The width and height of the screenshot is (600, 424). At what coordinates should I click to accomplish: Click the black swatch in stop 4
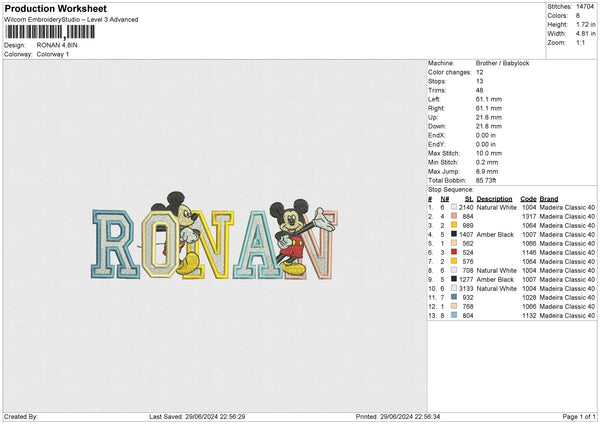(454, 234)
